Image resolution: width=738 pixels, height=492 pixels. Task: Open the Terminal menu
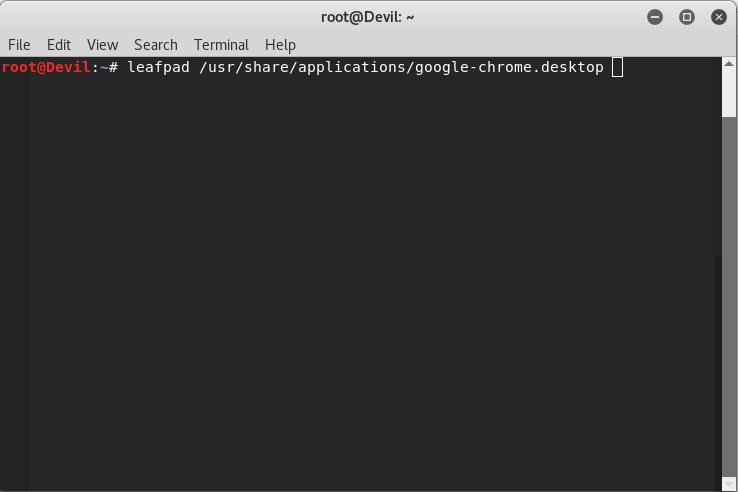point(221,45)
